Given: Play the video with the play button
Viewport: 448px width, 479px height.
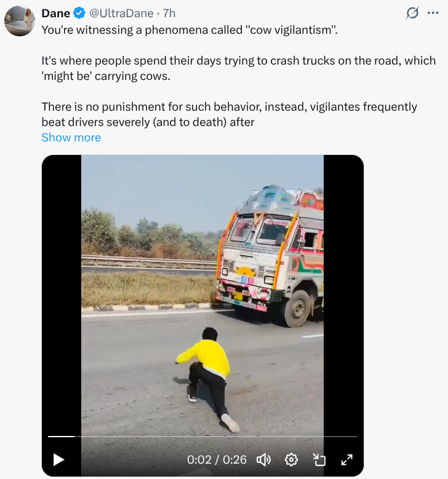Looking at the screenshot, I should pos(58,459).
